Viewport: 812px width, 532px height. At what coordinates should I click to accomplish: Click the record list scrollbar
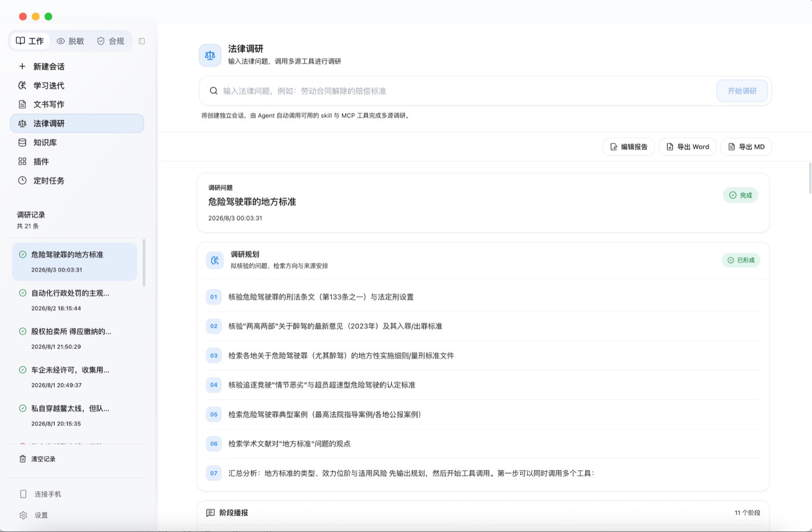pos(144,263)
